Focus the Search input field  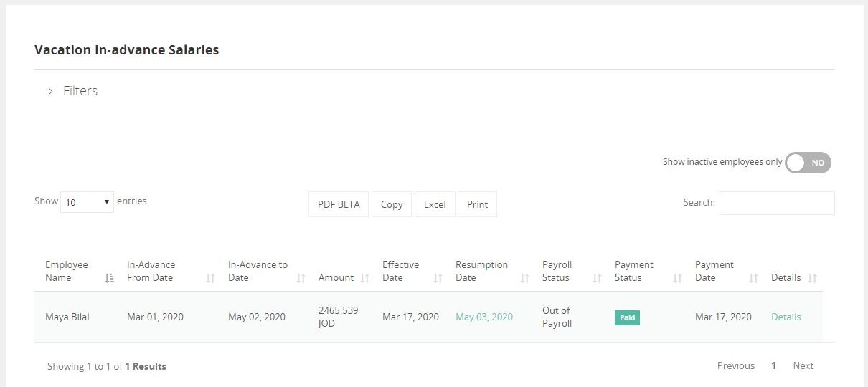click(x=777, y=203)
